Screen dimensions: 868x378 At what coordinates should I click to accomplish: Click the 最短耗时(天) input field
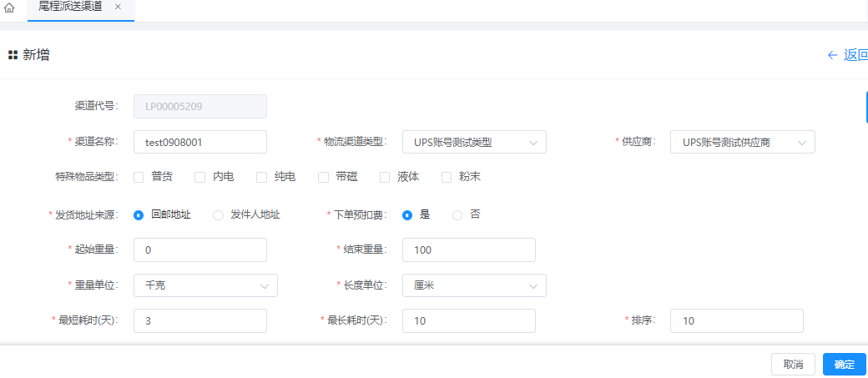tap(200, 320)
